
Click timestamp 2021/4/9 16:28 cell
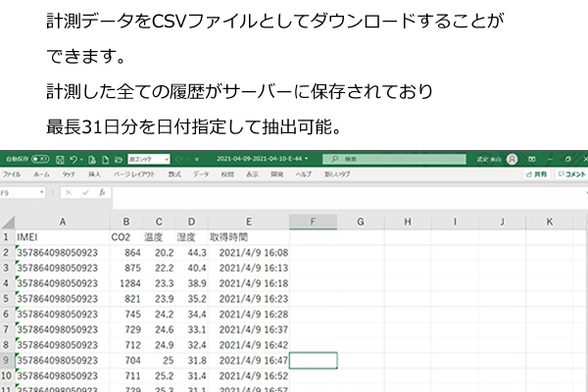[x=249, y=315]
